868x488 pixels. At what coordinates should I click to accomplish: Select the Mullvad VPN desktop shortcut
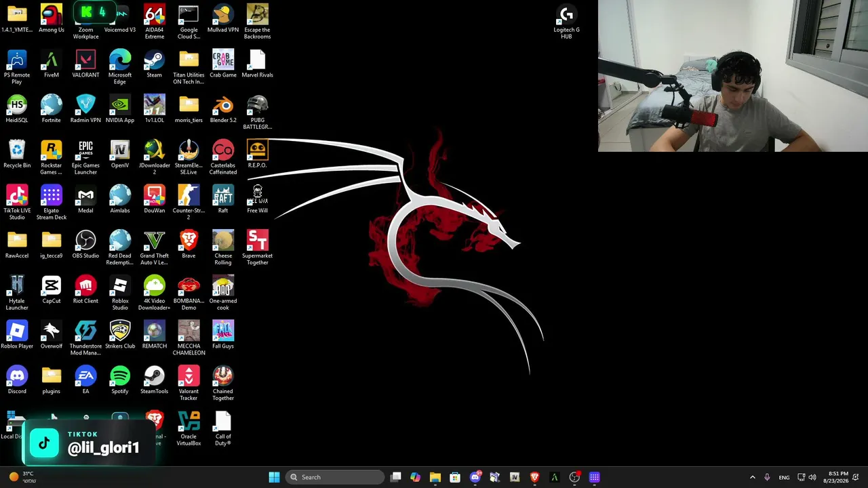(x=223, y=18)
